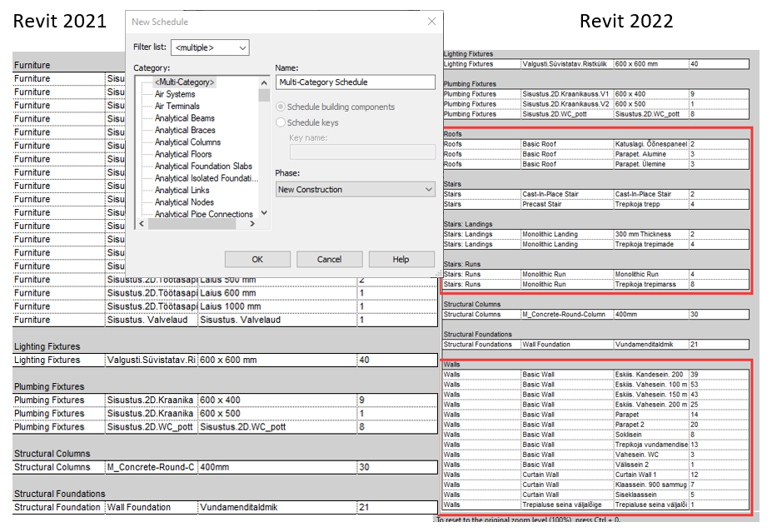Select Analytical Foundation Slabs category
Viewport: 772px width, 532px height.
pos(203,167)
